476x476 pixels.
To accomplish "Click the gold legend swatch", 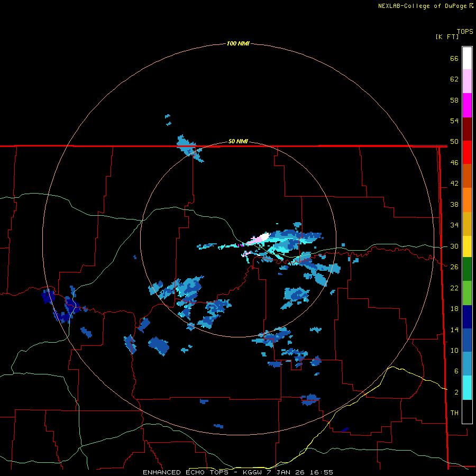I will tap(467, 224).
